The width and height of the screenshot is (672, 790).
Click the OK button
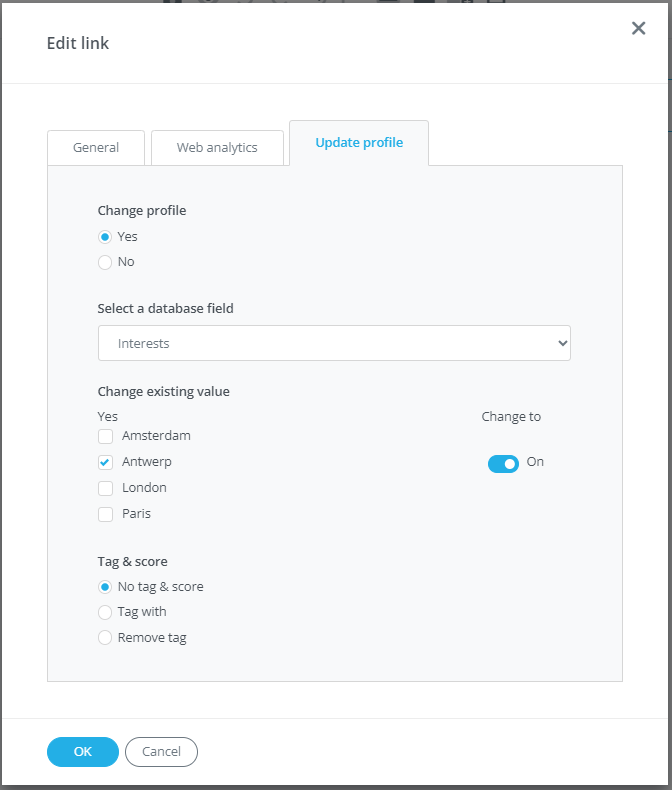click(83, 752)
